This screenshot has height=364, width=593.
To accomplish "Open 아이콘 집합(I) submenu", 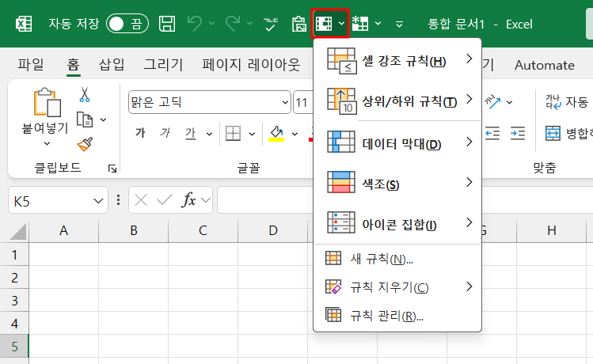I will [398, 223].
